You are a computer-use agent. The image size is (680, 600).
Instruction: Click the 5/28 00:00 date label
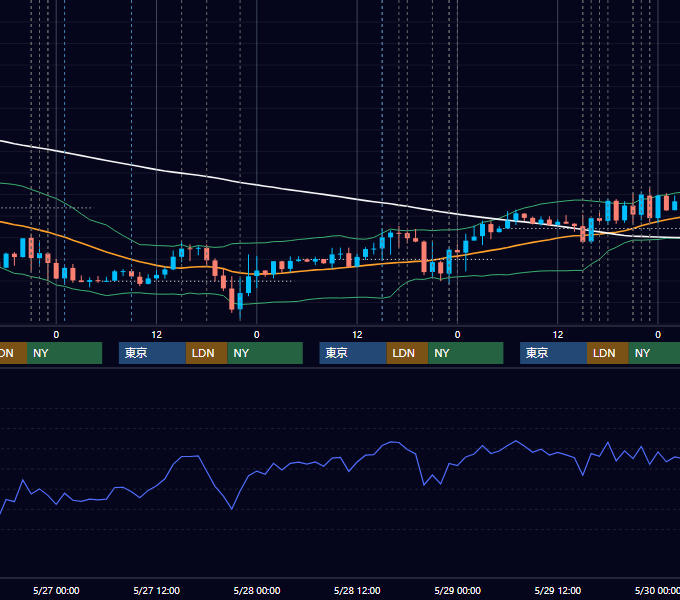(257, 590)
